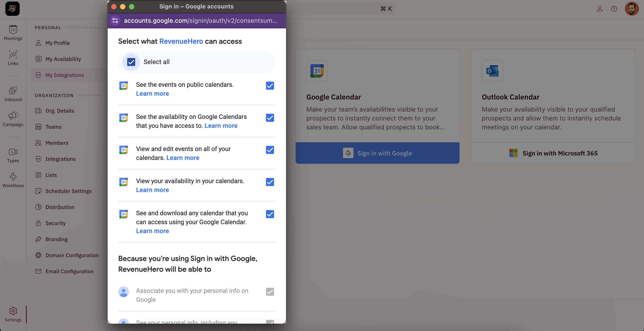
Task: Click Sign in with Google button
Action: click(x=377, y=153)
